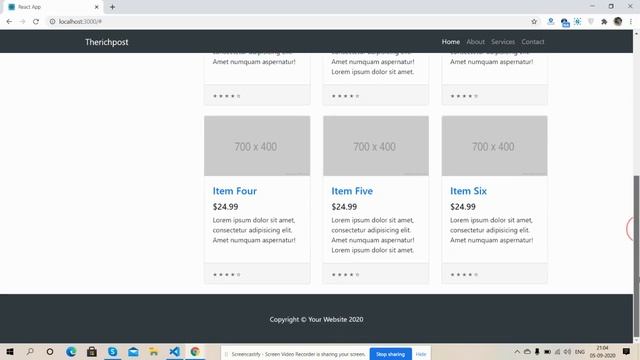Click the Item Six star rating

point(464,275)
